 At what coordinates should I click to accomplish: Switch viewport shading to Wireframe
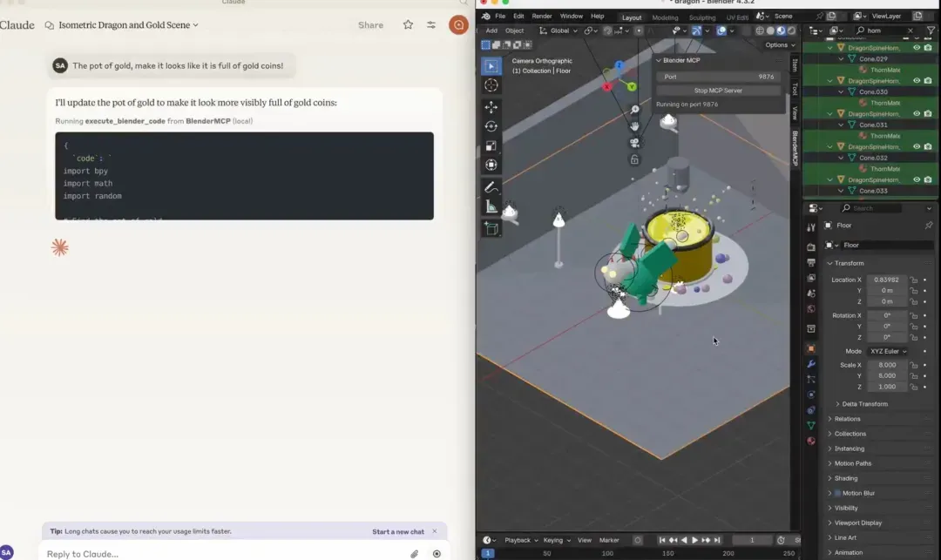tap(760, 30)
